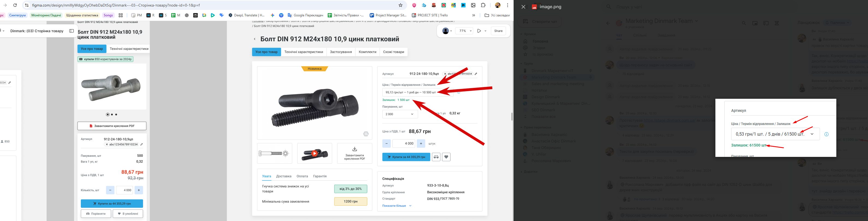Screen dimensions: 868x221
Task: Select the first image carousel dot
Action: click(x=108, y=115)
